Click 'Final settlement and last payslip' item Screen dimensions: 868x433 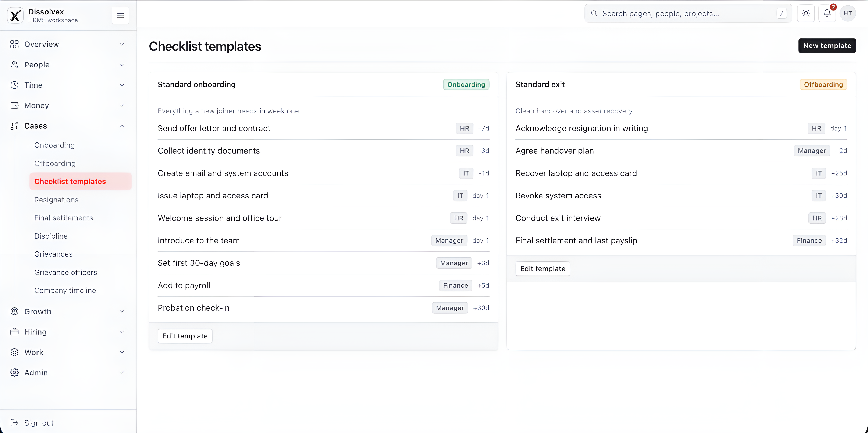click(x=681, y=240)
